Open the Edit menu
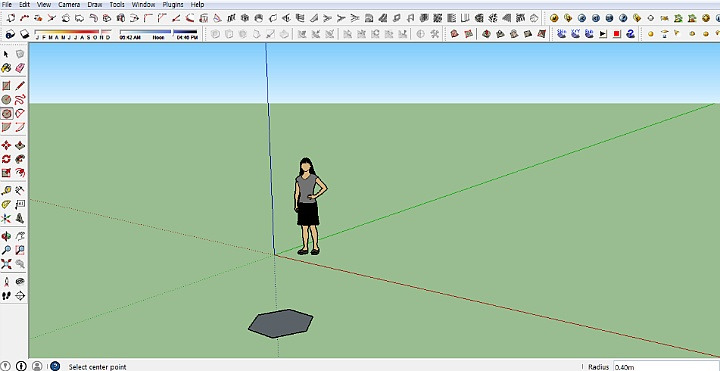 tap(24, 5)
